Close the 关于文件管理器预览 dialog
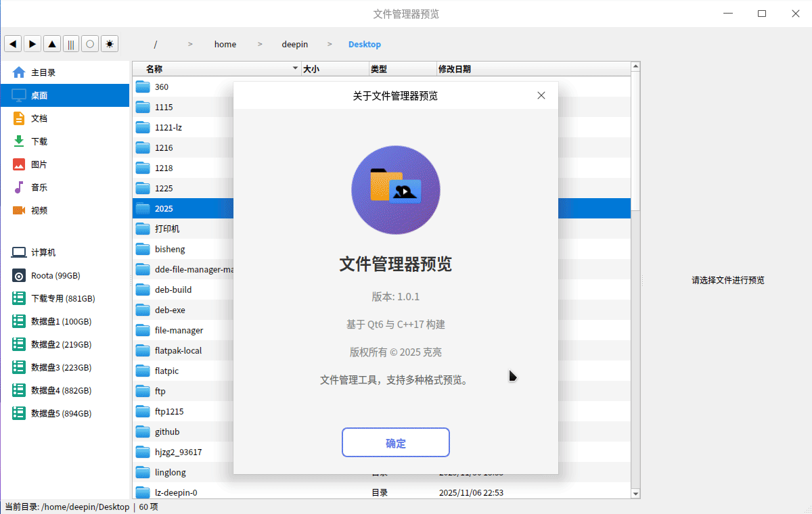The width and height of the screenshot is (812, 514). pyautogui.click(x=541, y=95)
